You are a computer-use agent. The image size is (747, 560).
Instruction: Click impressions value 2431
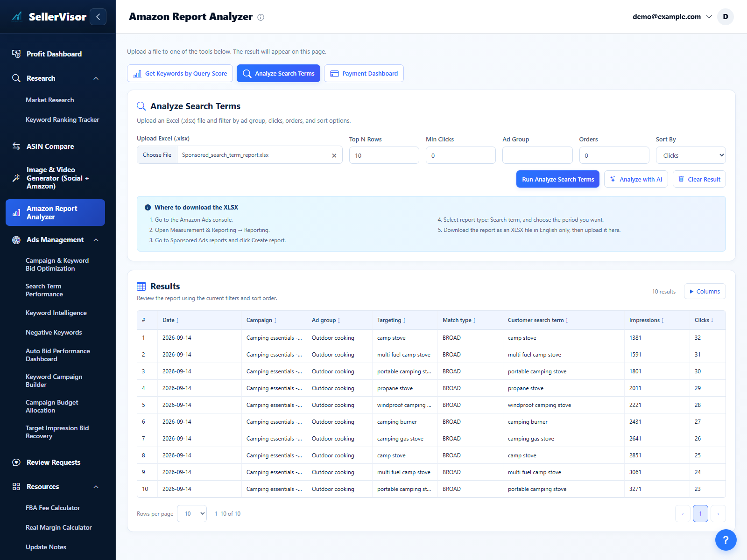coord(635,422)
